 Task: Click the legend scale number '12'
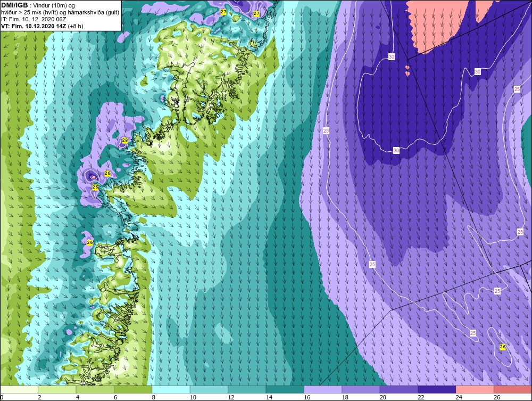coord(231,397)
